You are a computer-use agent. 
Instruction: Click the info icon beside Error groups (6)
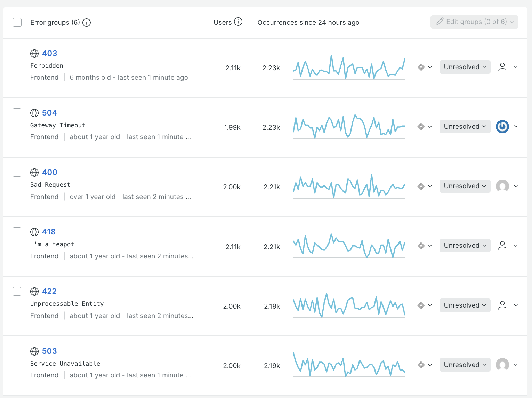87,23
